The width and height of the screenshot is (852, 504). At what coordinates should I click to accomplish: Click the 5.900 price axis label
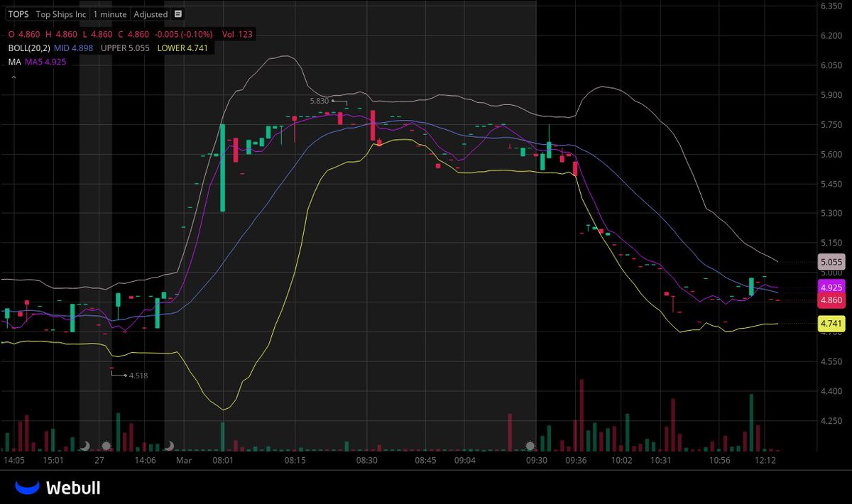click(831, 95)
